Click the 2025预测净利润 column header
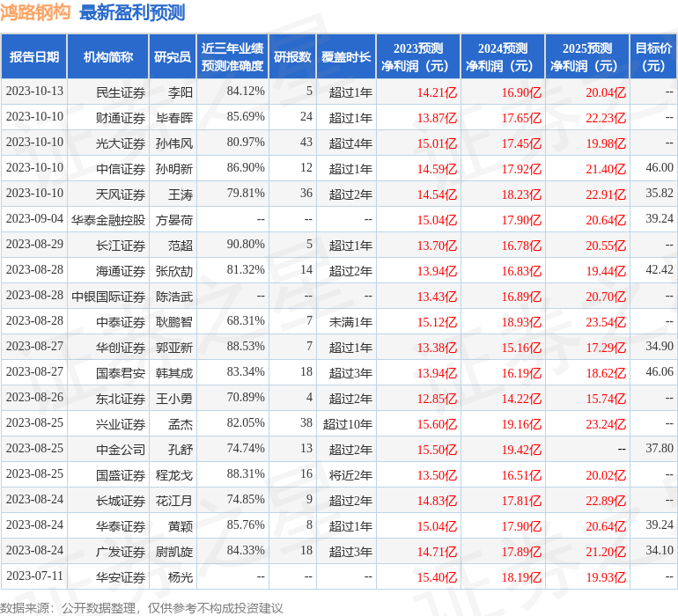Screen dimensions: 678x616 (x=586, y=57)
